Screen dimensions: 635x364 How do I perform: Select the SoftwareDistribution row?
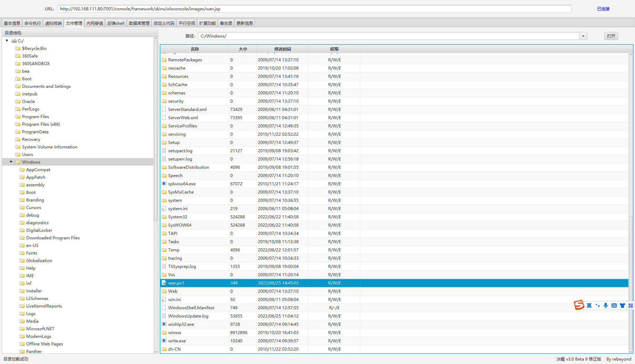click(x=394, y=167)
